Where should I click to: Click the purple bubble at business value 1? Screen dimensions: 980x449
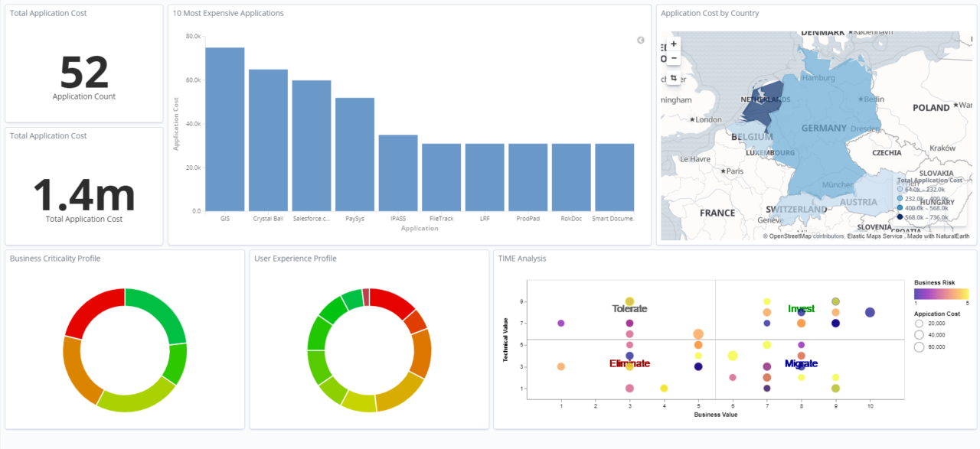pyautogui.click(x=561, y=324)
